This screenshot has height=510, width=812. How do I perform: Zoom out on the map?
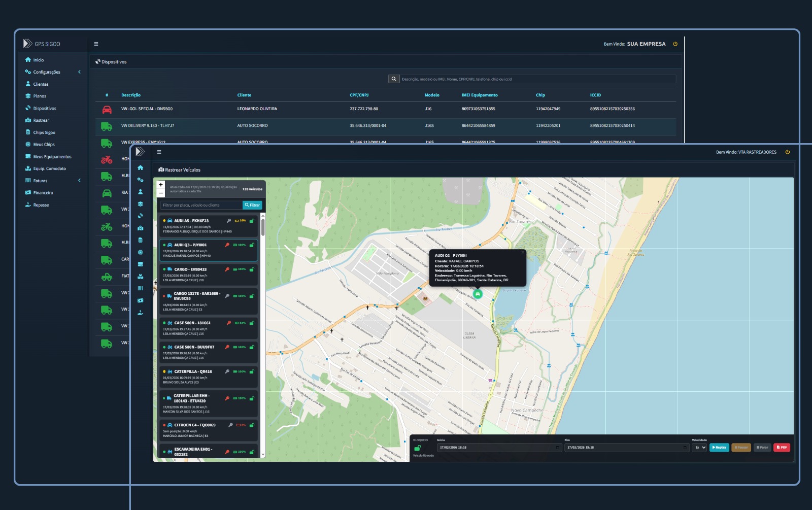tap(161, 193)
